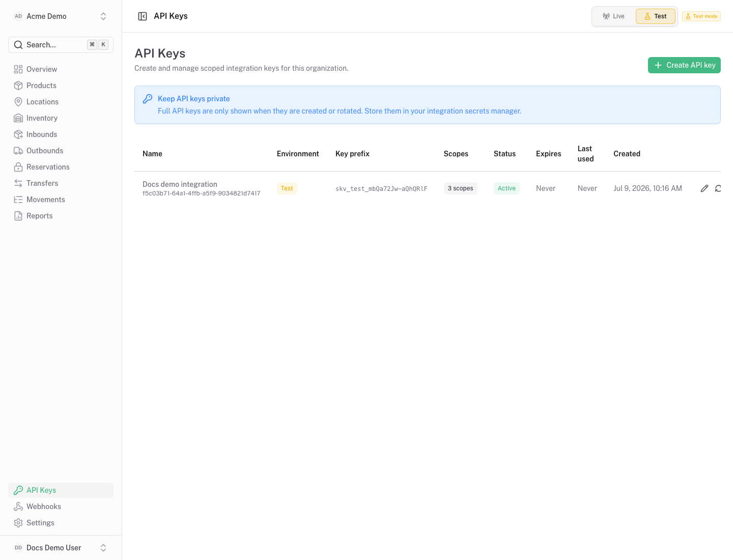Click key prefix skv_test_mbQa72Jw-aQhQRlF
This screenshot has height=560, width=733.
[x=381, y=189]
